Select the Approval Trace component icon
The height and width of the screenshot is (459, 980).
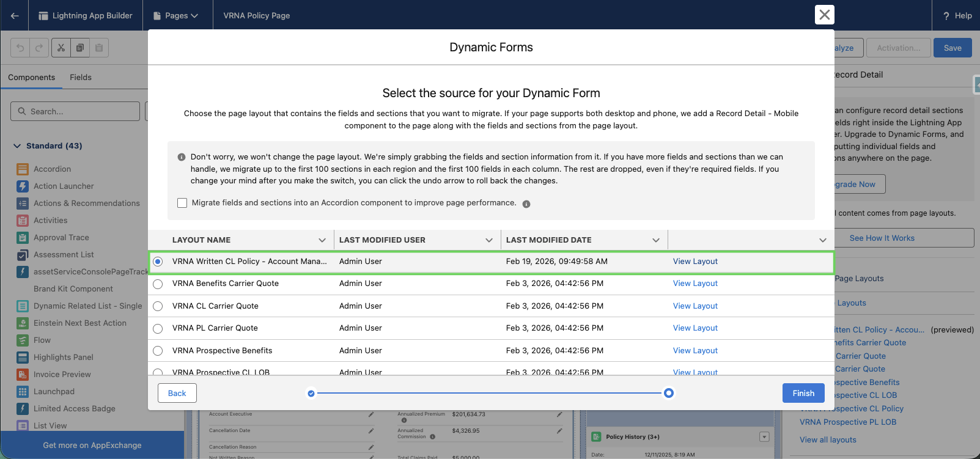click(23, 238)
